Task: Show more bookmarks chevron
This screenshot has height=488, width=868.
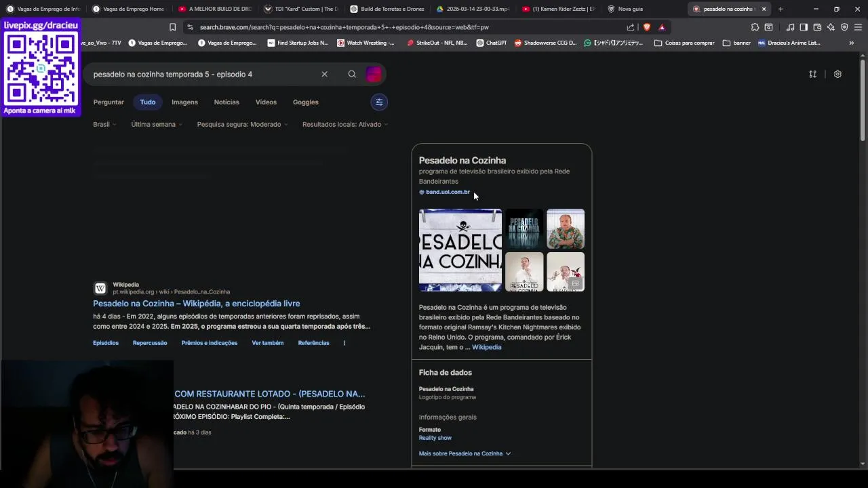Action: point(851,43)
